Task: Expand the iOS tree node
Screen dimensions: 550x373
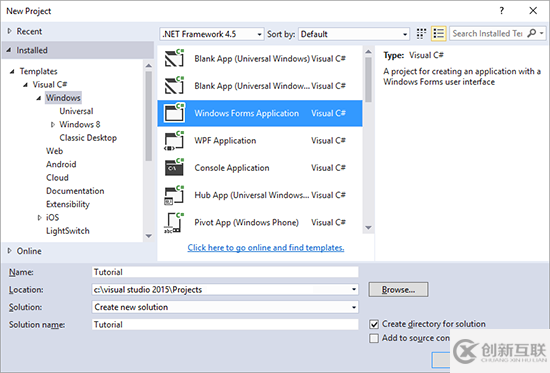Action: [x=39, y=218]
